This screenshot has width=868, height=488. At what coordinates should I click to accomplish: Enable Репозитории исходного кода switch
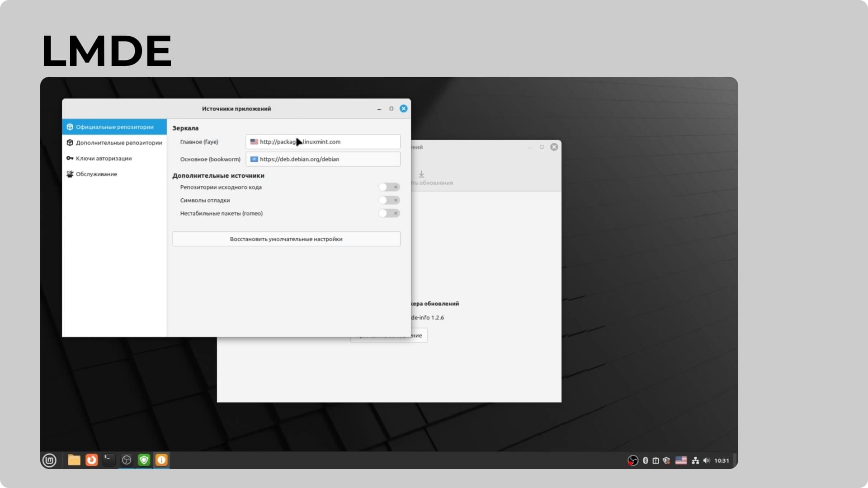[x=389, y=187]
